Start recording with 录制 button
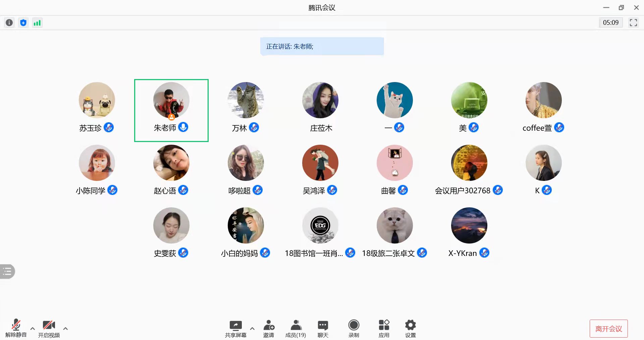Screen dimensions: 644x340 click(x=354, y=329)
